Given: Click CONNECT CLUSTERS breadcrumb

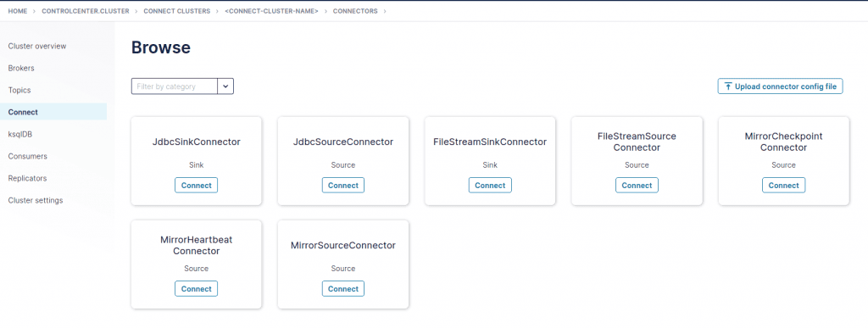Looking at the screenshot, I should click(x=176, y=11).
